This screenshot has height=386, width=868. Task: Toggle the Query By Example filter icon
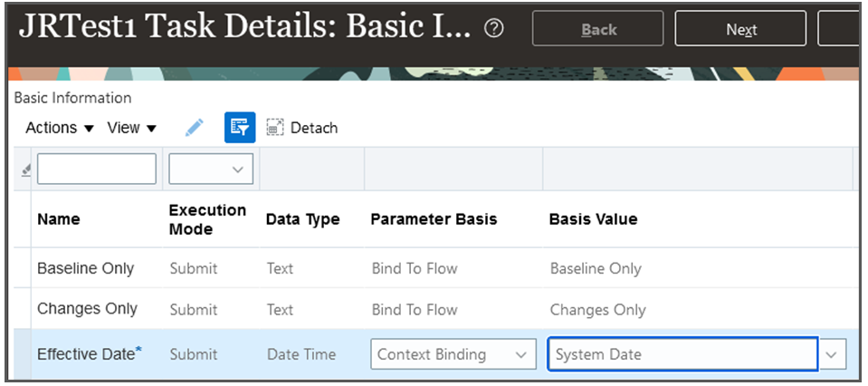click(x=240, y=128)
